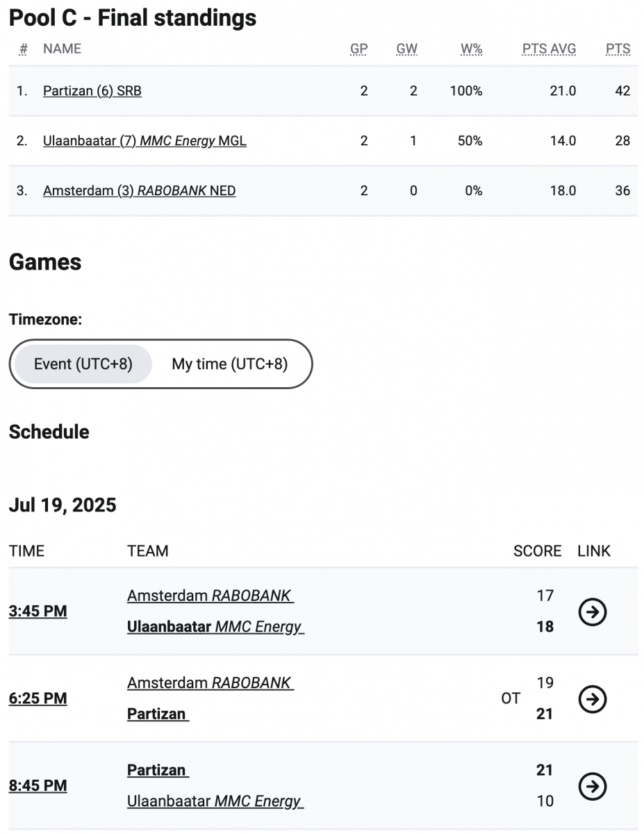Open Amsterdam (3) RABOBANK NED standings link
The width and height of the screenshot is (644, 834).
click(x=139, y=190)
